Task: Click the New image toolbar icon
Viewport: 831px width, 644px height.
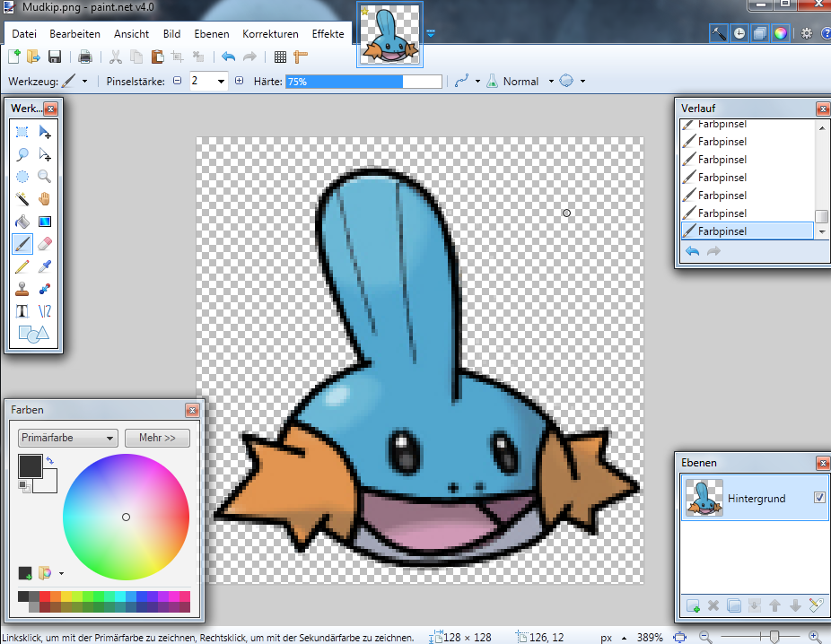Action: (14, 57)
